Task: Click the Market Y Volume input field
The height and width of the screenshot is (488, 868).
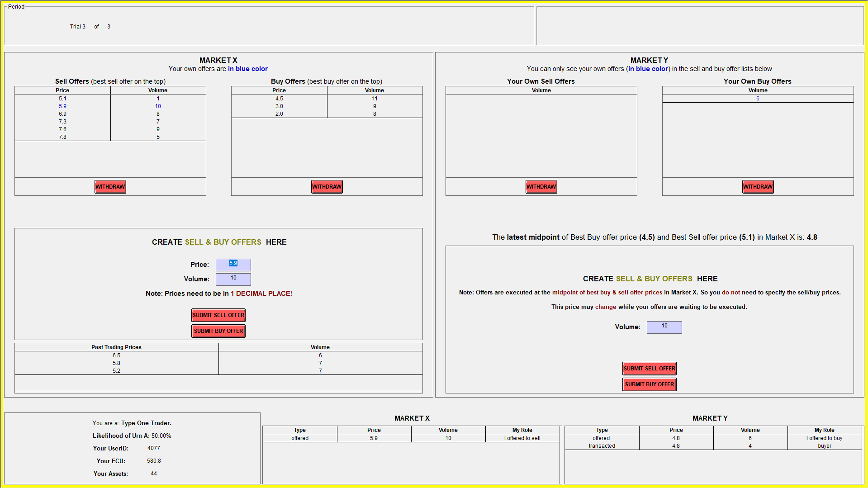Action: pyautogui.click(x=664, y=327)
